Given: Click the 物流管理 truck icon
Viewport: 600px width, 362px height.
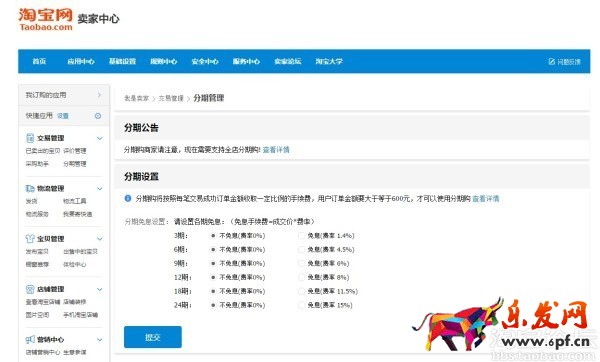Looking at the screenshot, I should 30,188.
